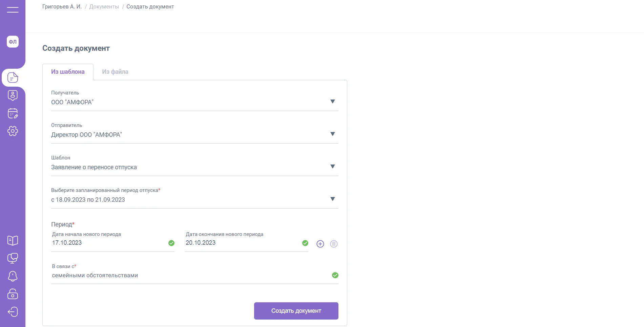Click the Создать документ button
Image resolution: width=644 pixels, height=327 pixels.
click(x=296, y=311)
